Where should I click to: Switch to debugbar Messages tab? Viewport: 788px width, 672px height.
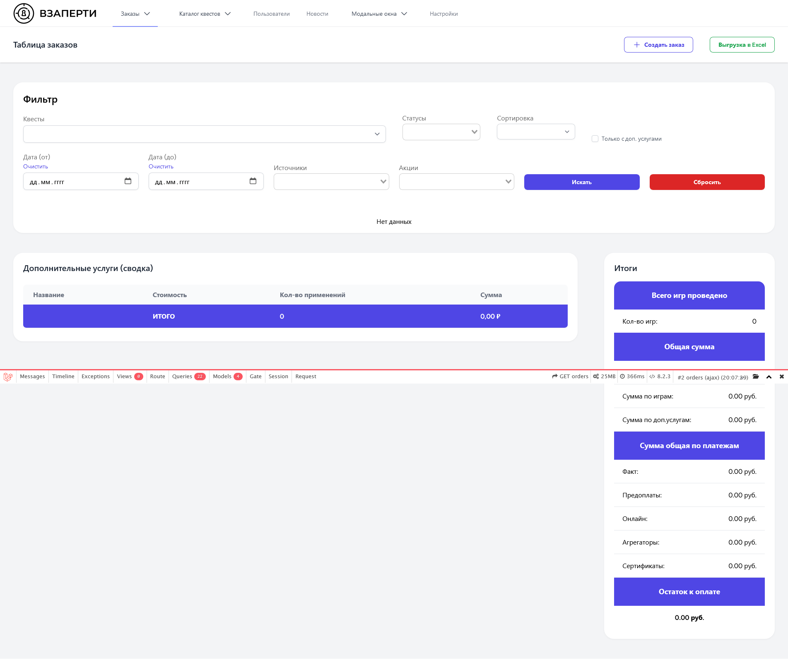click(x=32, y=377)
